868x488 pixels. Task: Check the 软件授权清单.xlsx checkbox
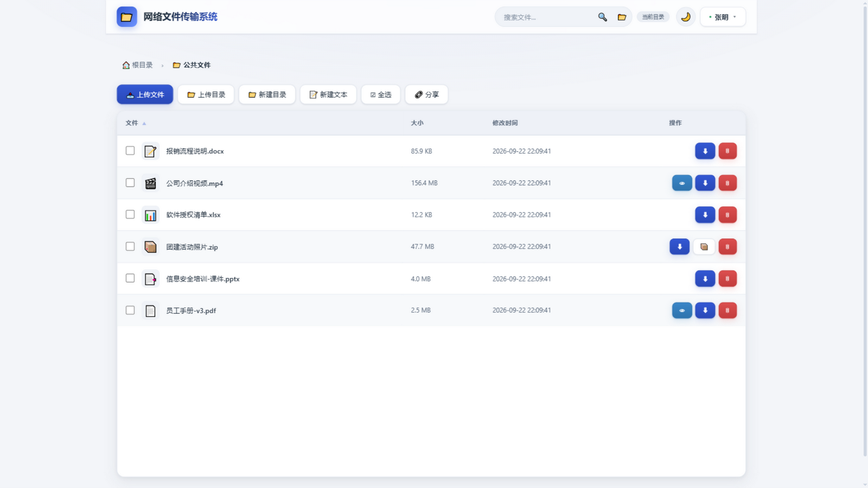[x=130, y=214]
